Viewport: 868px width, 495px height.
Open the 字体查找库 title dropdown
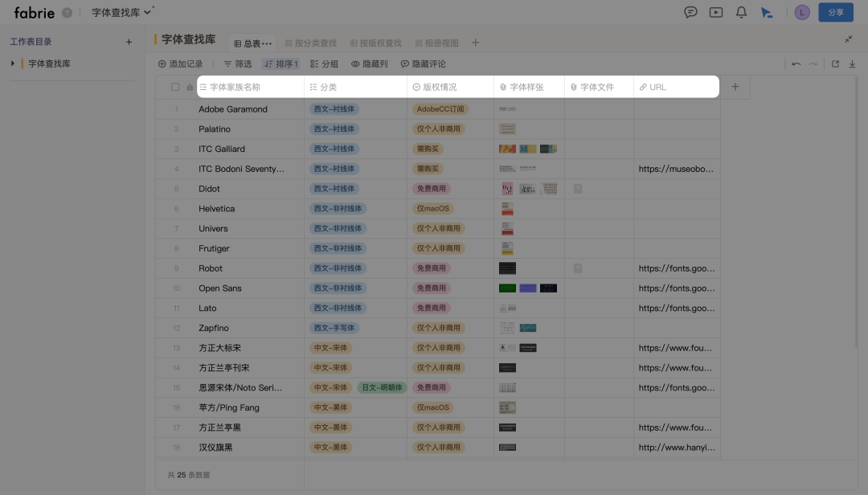(x=121, y=12)
